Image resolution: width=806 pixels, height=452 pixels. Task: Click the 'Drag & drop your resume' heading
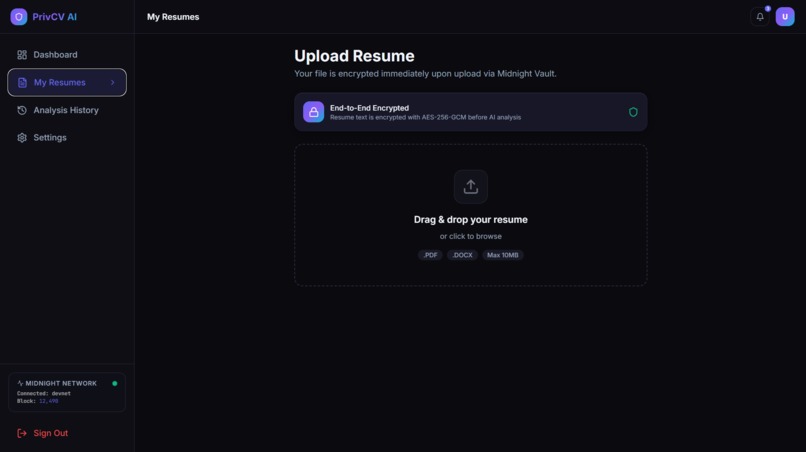470,220
